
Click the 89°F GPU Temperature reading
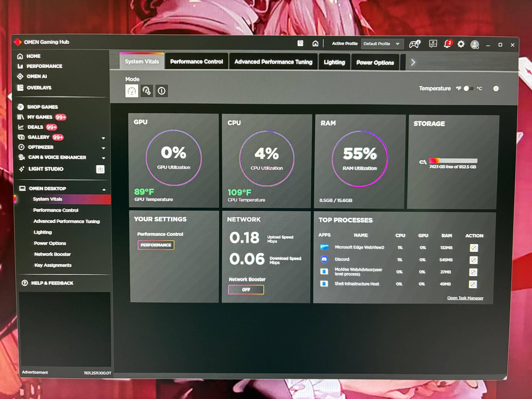(x=144, y=192)
